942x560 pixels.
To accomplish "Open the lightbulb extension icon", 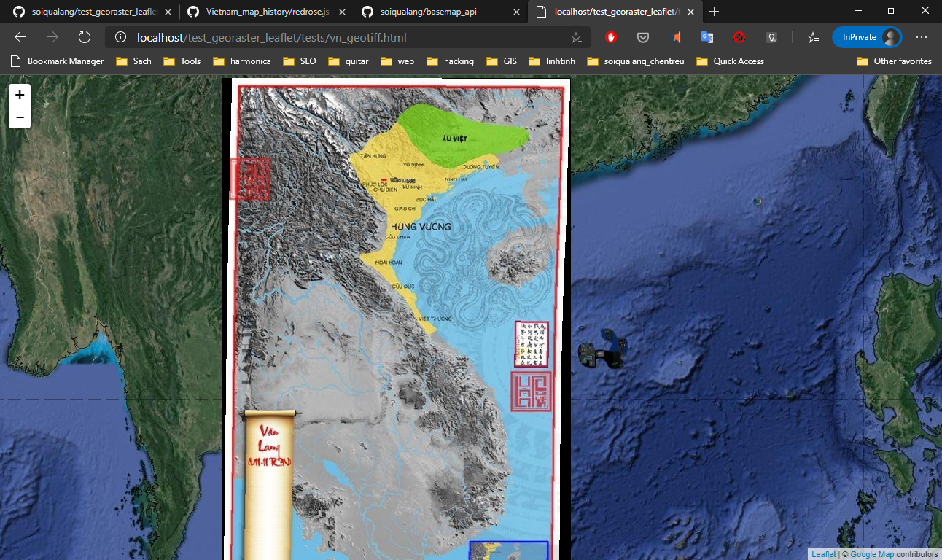I will (x=771, y=37).
